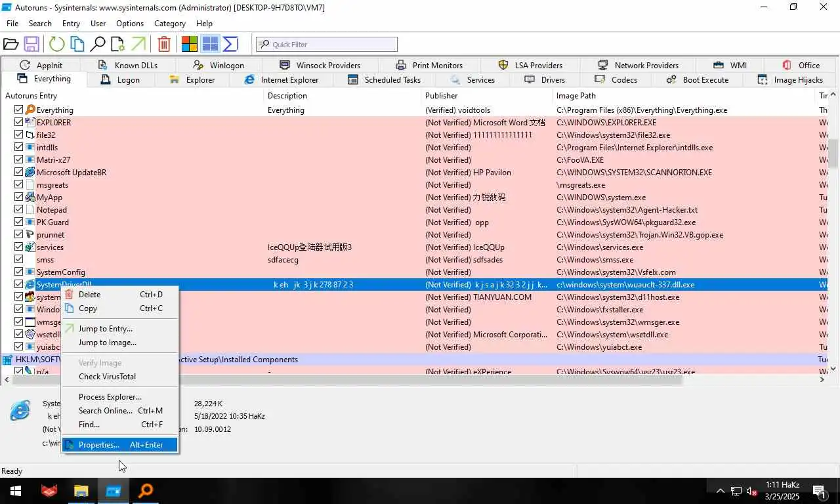Viewport: 840px width, 504px height.
Task: Open the Help menu
Action: [x=204, y=23]
